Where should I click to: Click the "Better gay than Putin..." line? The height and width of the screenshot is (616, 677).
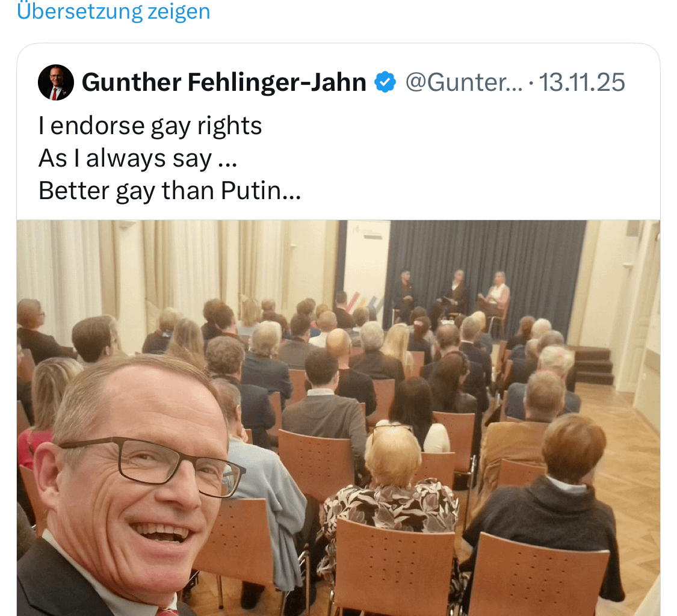pos(170,190)
